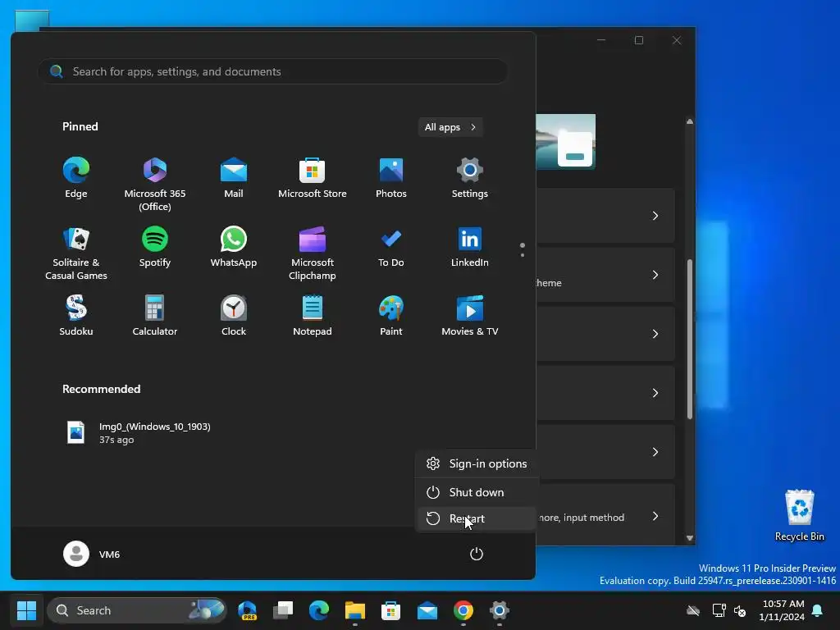
Task: Open Microsoft Store from the Pinned grid
Action: pyautogui.click(x=313, y=178)
